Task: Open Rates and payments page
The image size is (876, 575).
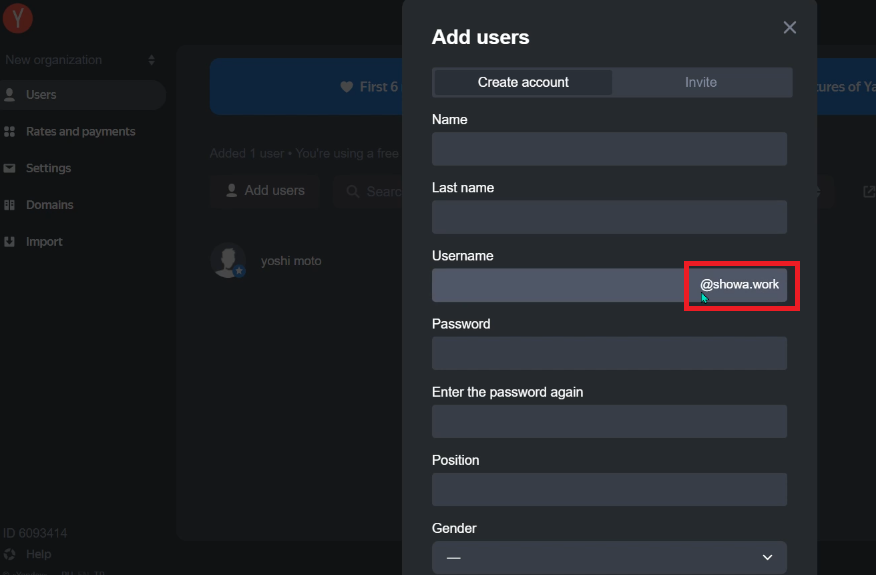Action: point(80,132)
